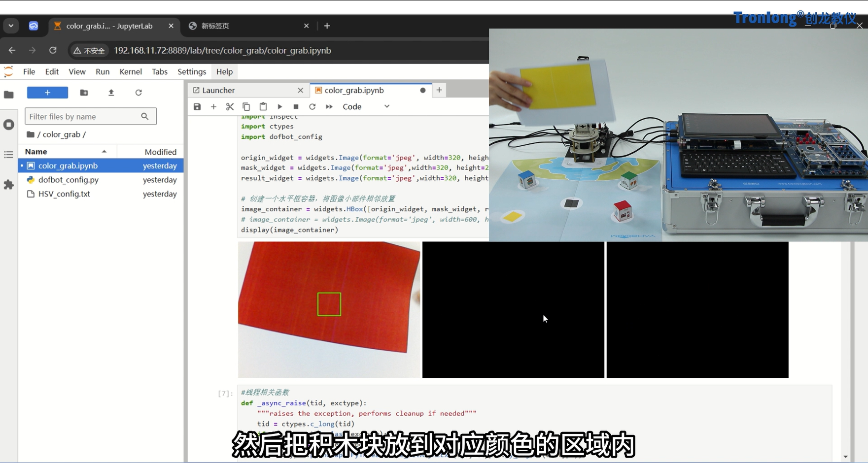
Task: Add a new JupyterLab tab with plus
Action: [439, 90]
